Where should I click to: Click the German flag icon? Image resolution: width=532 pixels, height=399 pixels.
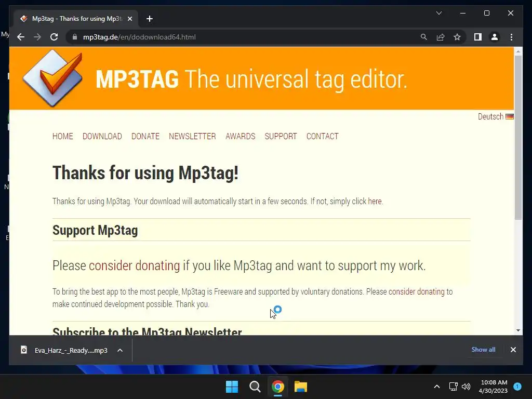coord(509,117)
